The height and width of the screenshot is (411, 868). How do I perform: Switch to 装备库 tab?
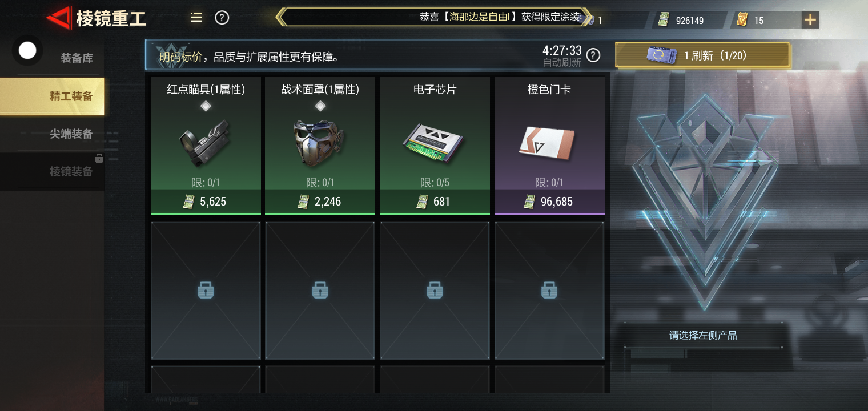[x=77, y=58]
